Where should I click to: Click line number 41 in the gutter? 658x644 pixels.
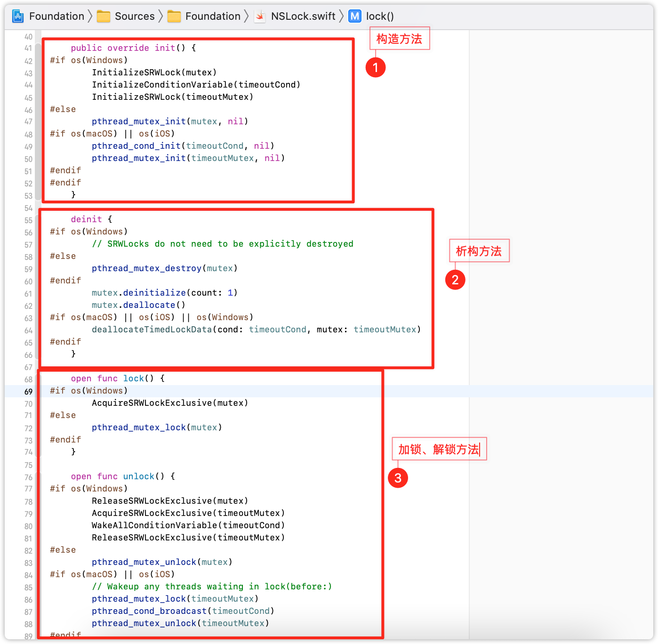click(x=28, y=48)
